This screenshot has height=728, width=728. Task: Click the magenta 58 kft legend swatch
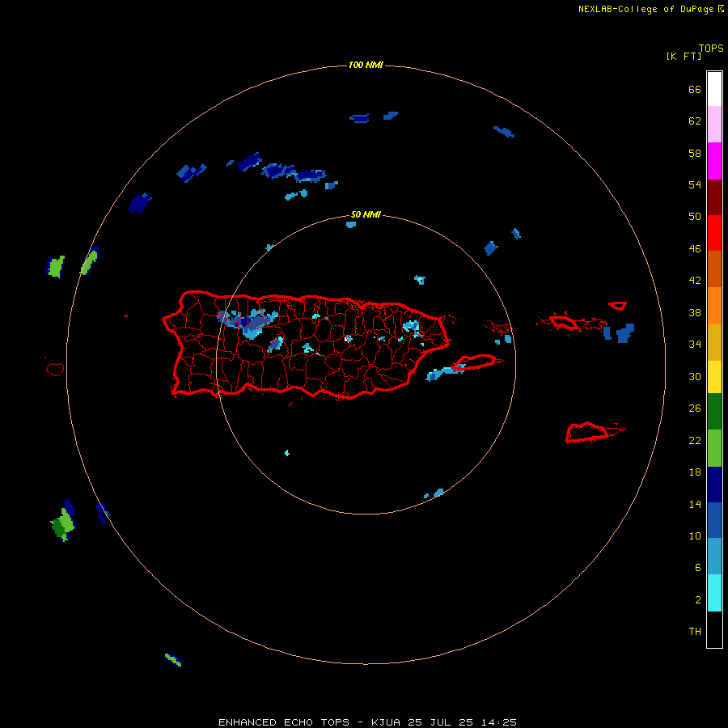coord(714,161)
